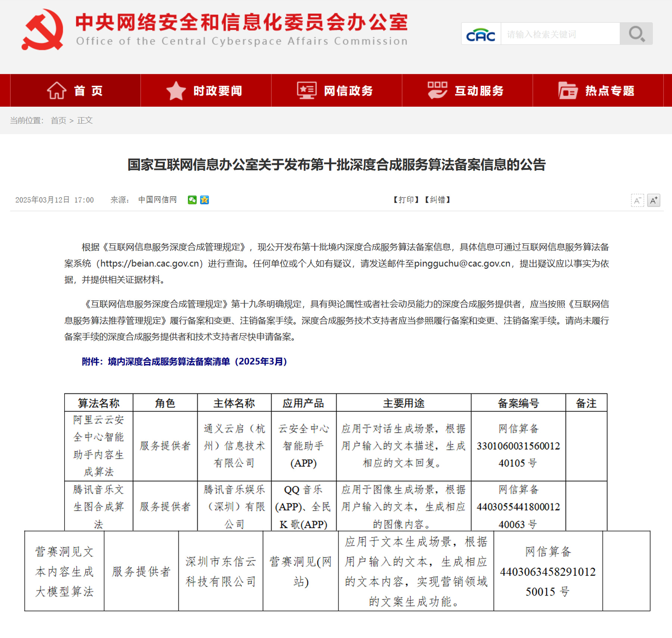Open the 网信政务 navigation tab
This screenshot has height=638, width=672.
coord(337,91)
